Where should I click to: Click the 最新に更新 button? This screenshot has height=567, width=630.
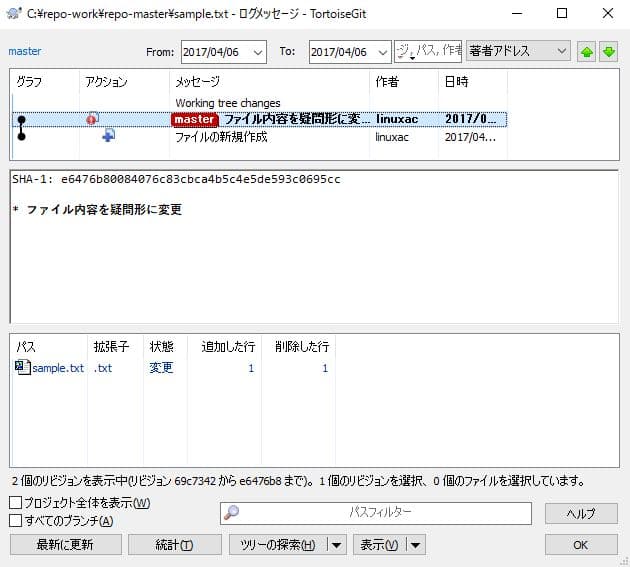(x=65, y=545)
